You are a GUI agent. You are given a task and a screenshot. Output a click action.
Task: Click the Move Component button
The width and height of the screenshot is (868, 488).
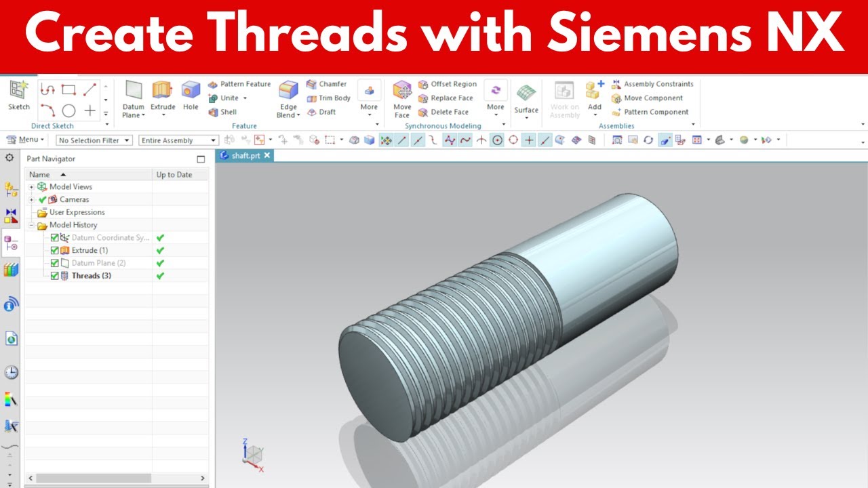point(647,98)
